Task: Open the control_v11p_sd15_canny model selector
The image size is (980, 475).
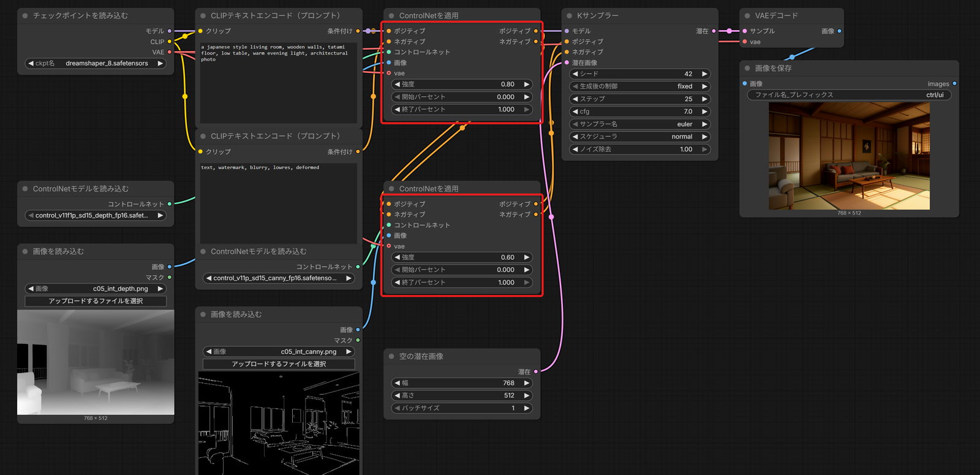Action: point(279,278)
